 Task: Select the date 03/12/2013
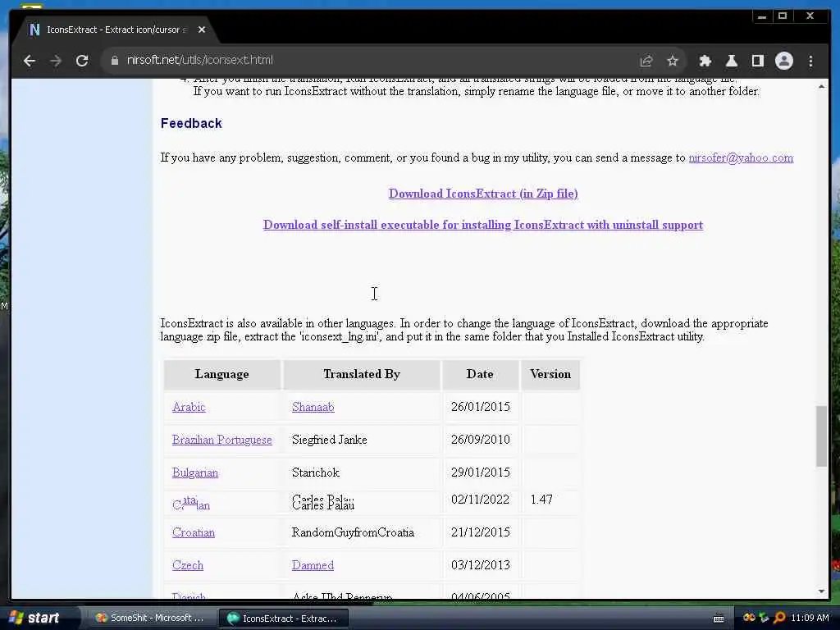[481, 564]
